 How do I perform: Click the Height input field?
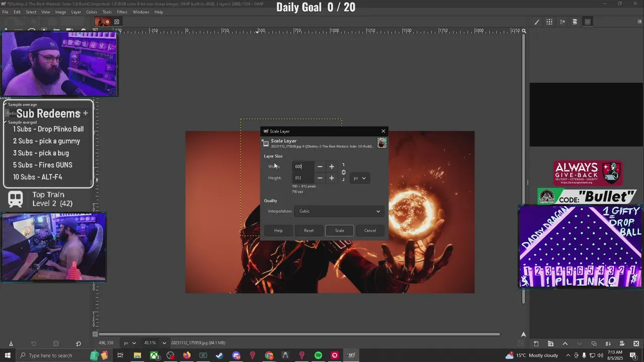pos(303,178)
